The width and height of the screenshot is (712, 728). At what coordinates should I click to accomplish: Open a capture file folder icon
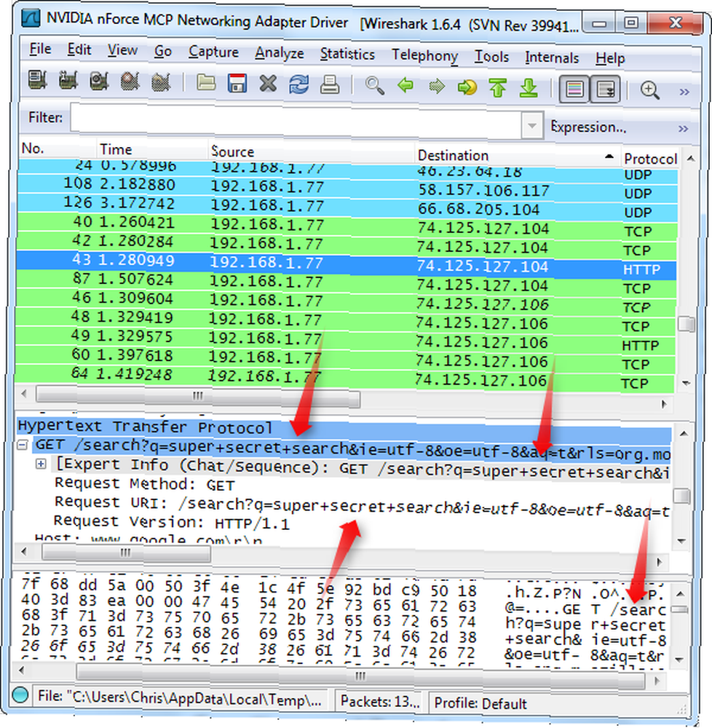205,83
